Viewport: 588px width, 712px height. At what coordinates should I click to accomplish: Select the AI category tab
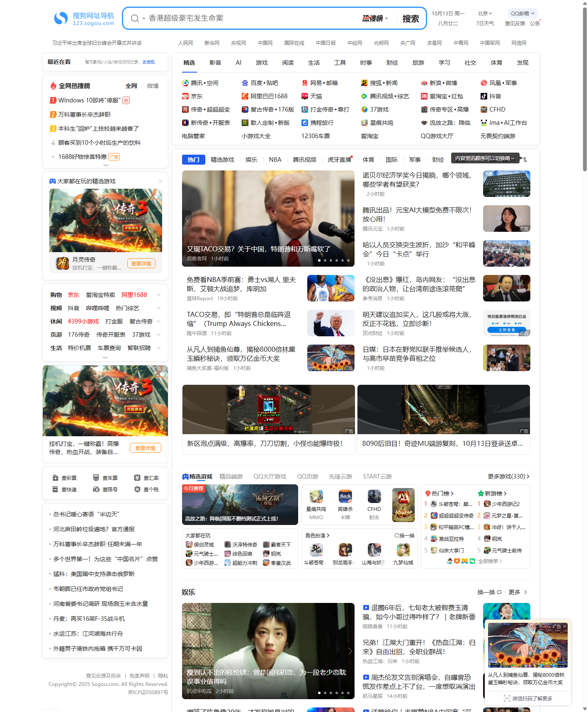point(238,63)
